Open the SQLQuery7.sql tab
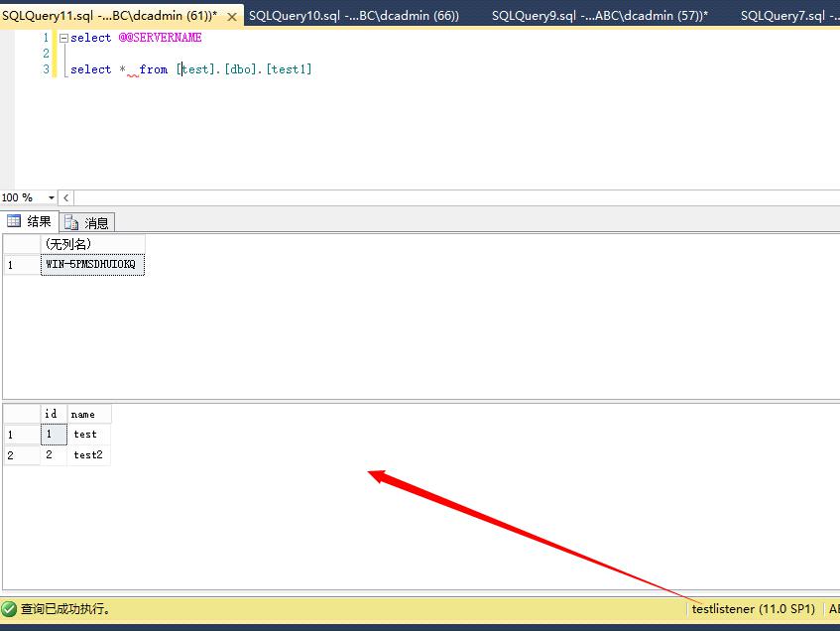This screenshot has width=840, height=631. pos(788,16)
